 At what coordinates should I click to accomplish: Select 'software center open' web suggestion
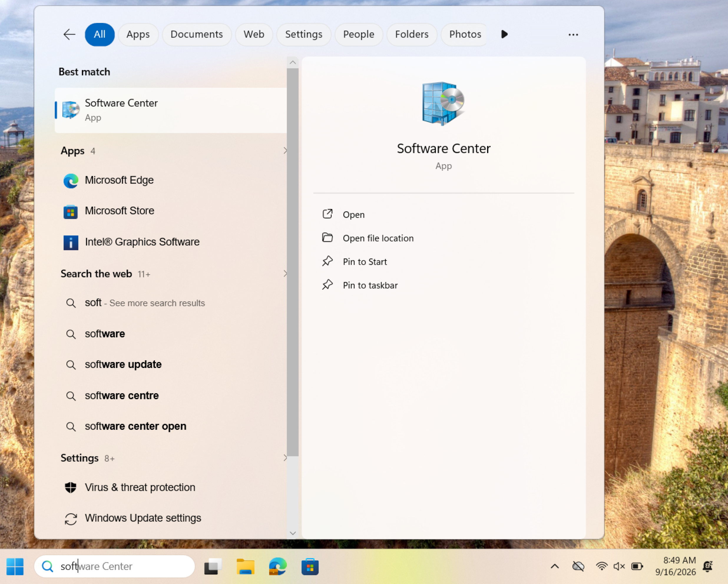pyautogui.click(x=171, y=426)
